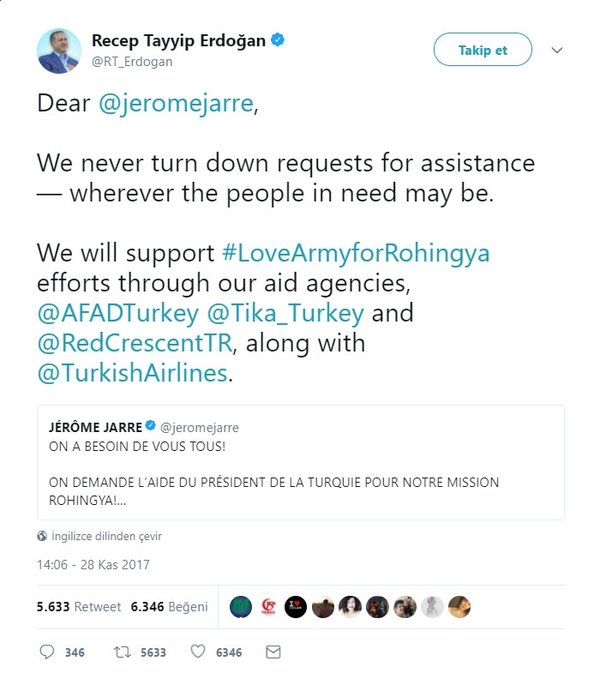The height and width of the screenshot is (685, 600).
Task: Click the retweet arrows icon
Action: click(123, 652)
